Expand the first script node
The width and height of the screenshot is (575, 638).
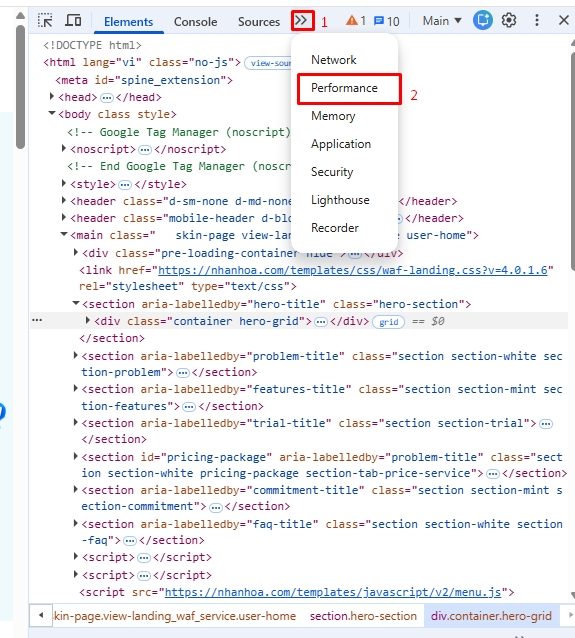tap(76, 556)
